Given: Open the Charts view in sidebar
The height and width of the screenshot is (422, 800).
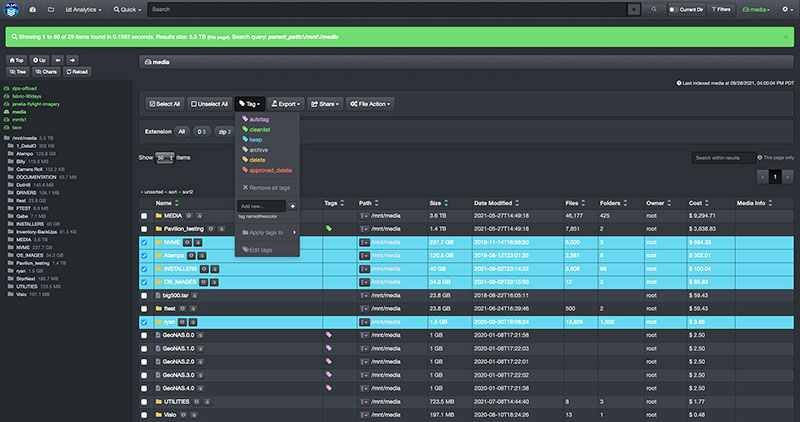Looking at the screenshot, I should point(48,72).
